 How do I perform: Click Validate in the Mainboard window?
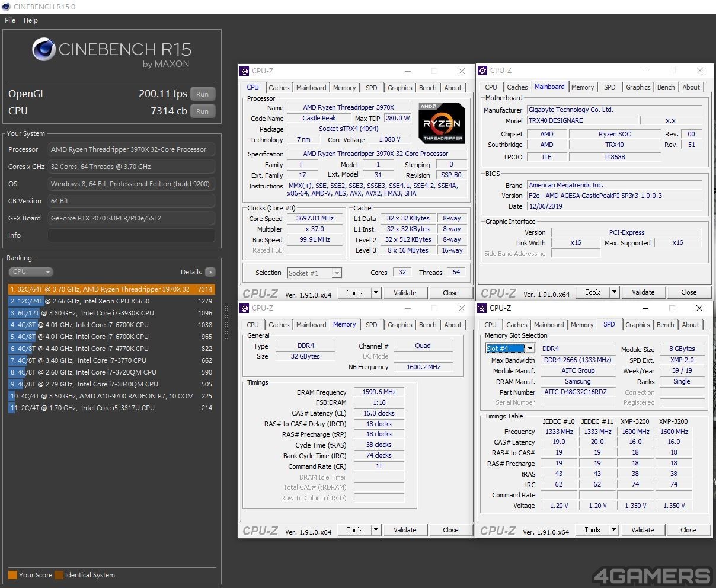(x=643, y=292)
